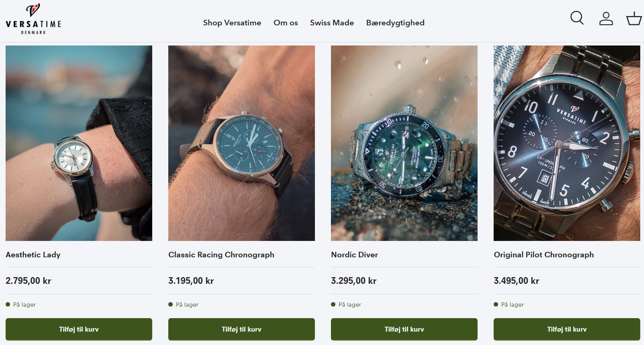The width and height of the screenshot is (644, 345).
Task: Open the Aesthetic Lady watch photo
Action: [x=79, y=143]
